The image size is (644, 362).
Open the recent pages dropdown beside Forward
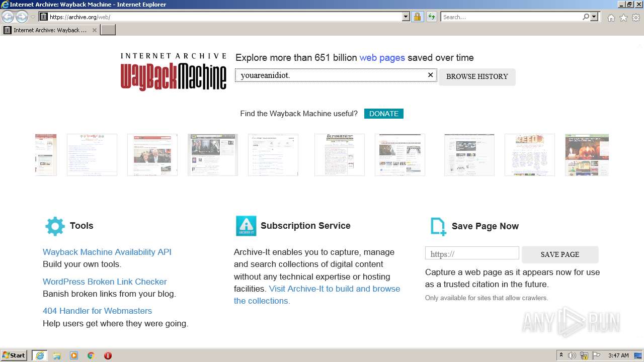pyautogui.click(x=33, y=17)
